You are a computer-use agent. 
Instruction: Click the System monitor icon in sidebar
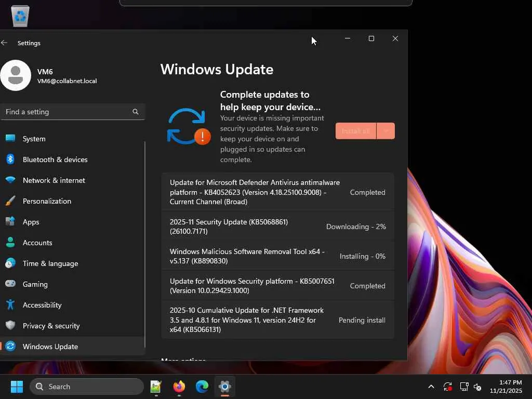coord(10,138)
